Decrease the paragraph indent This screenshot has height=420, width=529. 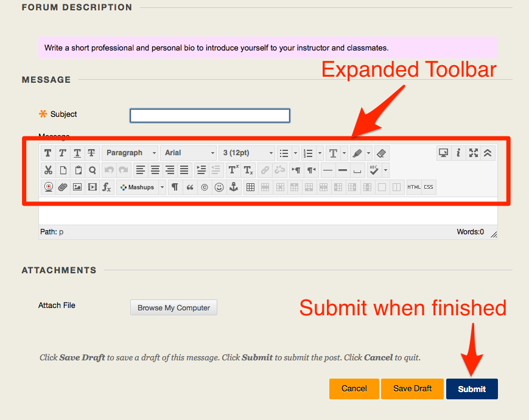[x=215, y=170]
